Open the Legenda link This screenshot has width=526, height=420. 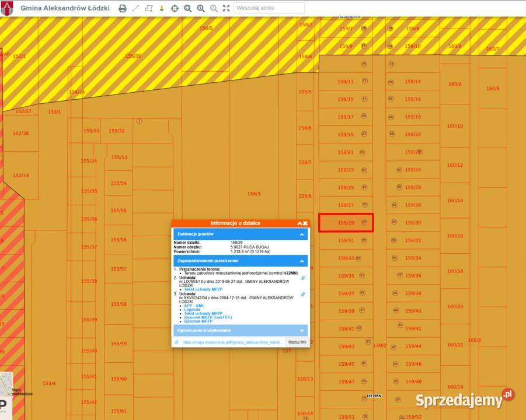tap(192, 310)
